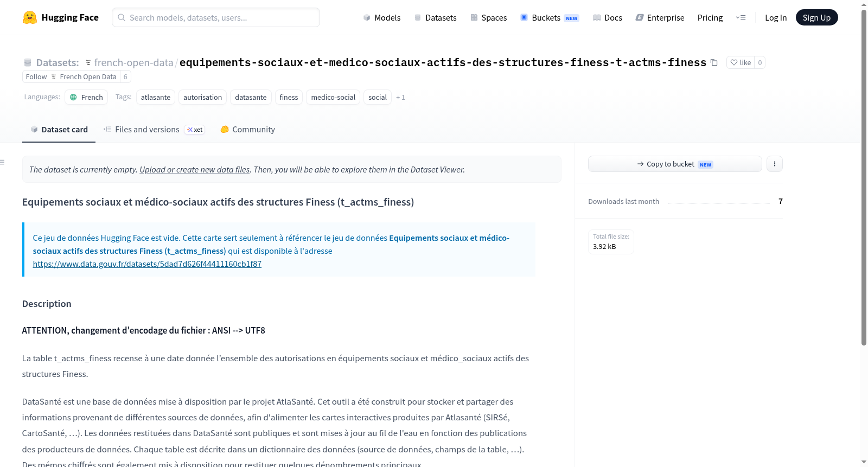
Task: Click the Docs book icon
Action: 597,17
